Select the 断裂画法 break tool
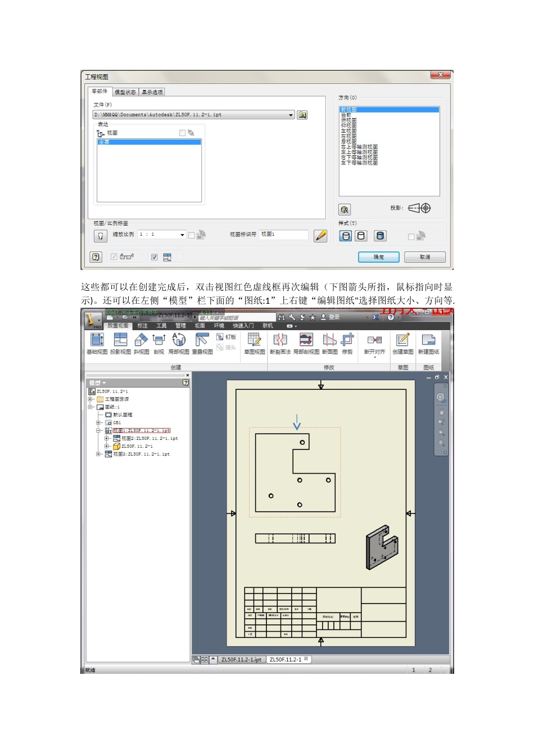Image resolution: width=534 pixels, height=756 pixels. pyautogui.click(x=280, y=344)
